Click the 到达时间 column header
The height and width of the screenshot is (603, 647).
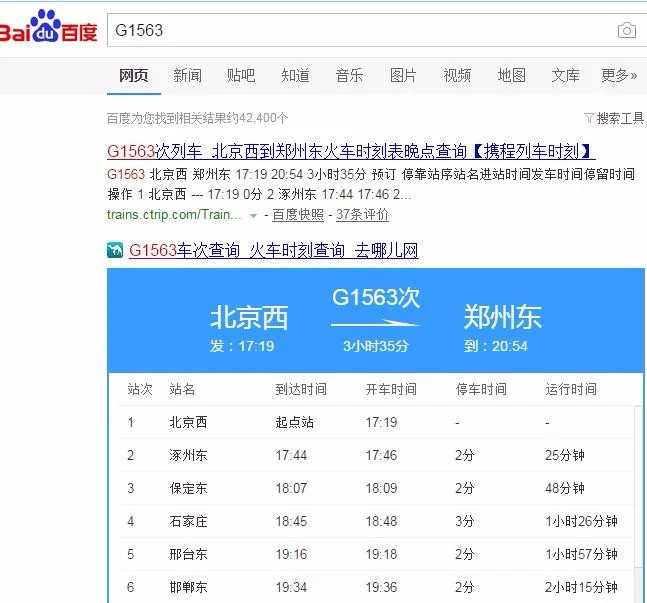click(301, 389)
